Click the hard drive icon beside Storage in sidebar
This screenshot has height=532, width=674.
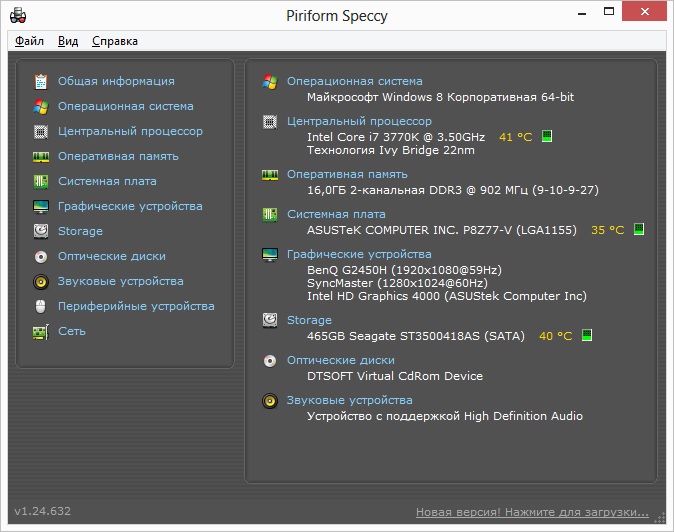[x=41, y=231]
